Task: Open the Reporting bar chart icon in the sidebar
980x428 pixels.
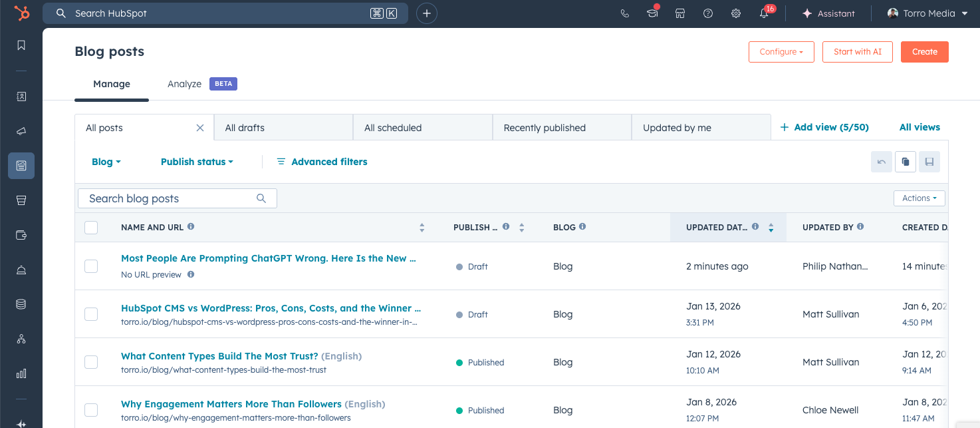Action: point(21,373)
